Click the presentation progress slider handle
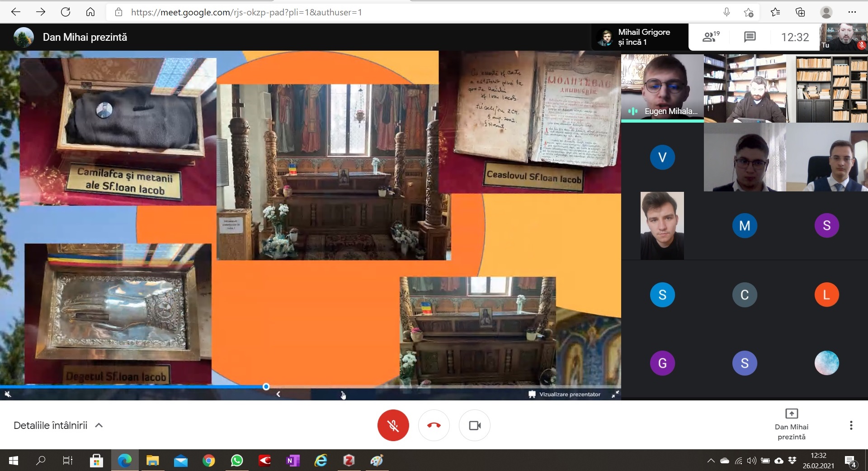Image resolution: width=868 pixels, height=471 pixels. coord(266,386)
